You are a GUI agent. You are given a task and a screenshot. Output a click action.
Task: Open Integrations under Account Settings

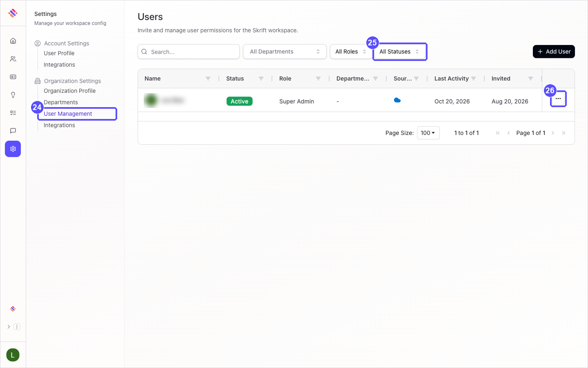coord(59,65)
